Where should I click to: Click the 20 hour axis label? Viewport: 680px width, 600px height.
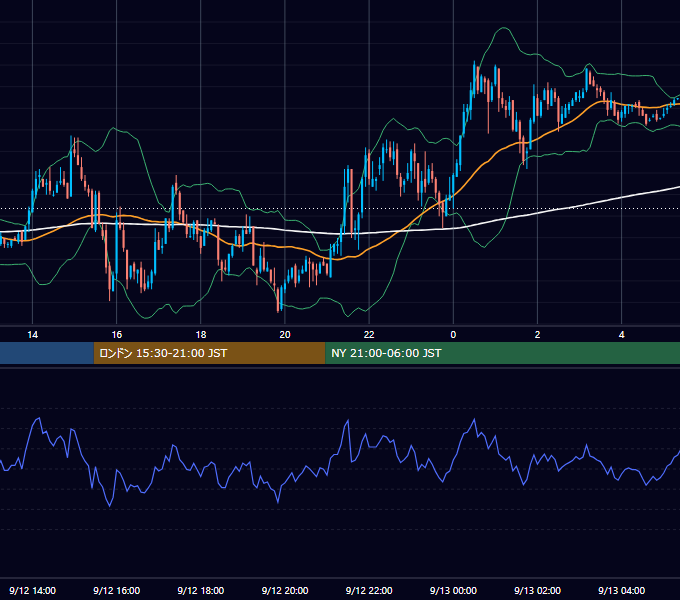coord(285,335)
